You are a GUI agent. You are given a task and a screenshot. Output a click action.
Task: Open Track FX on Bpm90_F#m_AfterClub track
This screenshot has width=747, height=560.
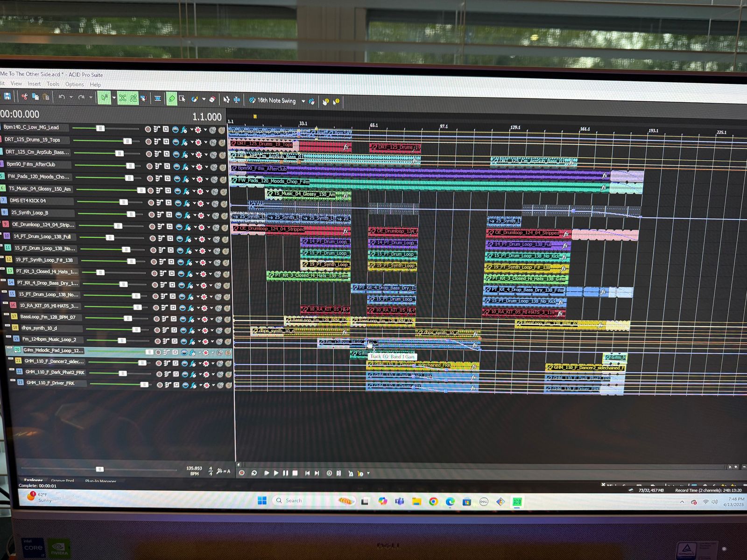point(185,167)
